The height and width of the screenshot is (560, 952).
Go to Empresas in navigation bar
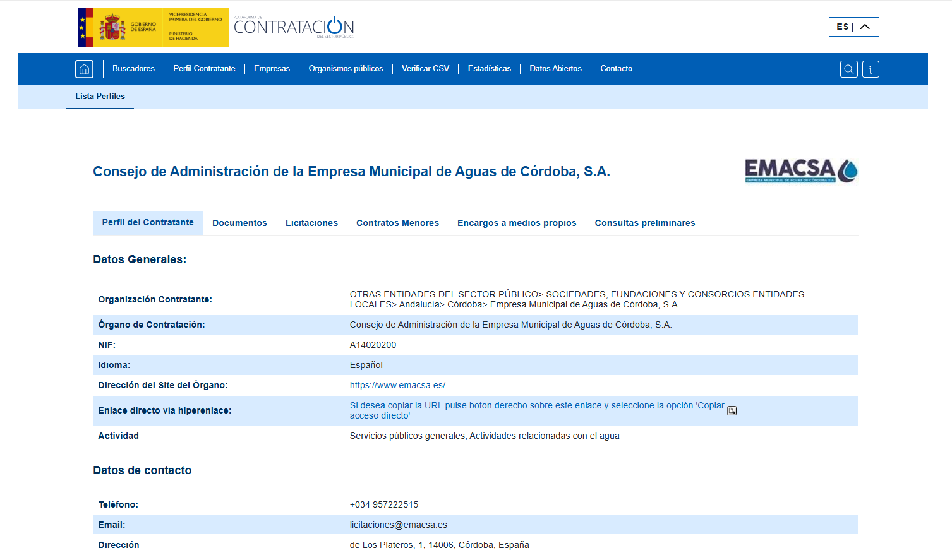coord(272,69)
